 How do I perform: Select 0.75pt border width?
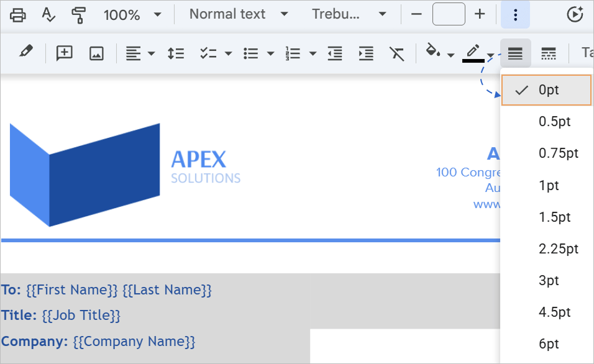pyautogui.click(x=546, y=153)
